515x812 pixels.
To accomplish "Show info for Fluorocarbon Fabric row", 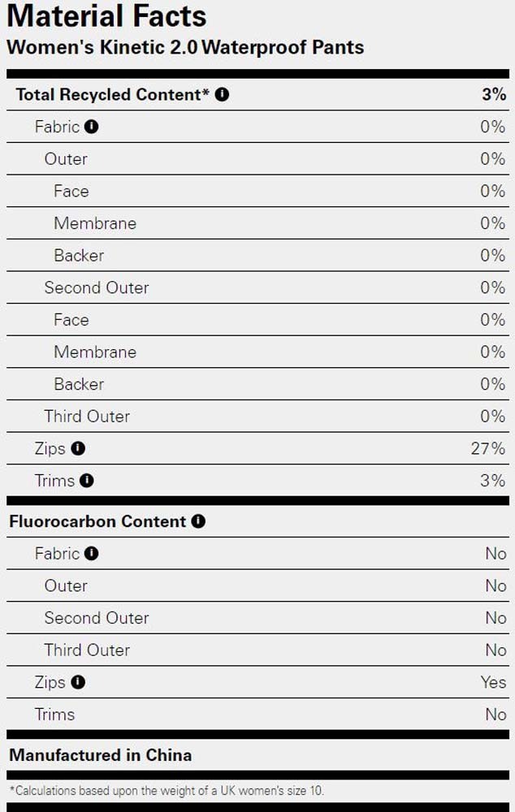I will tap(91, 553).
